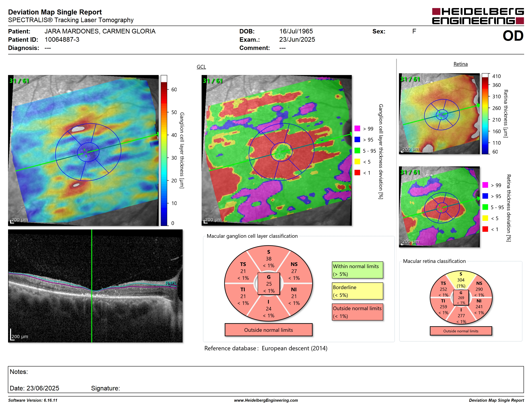Click the Within normal limits legend box
The height and width of the screenshot is (411, 532).
click(357, 270)
